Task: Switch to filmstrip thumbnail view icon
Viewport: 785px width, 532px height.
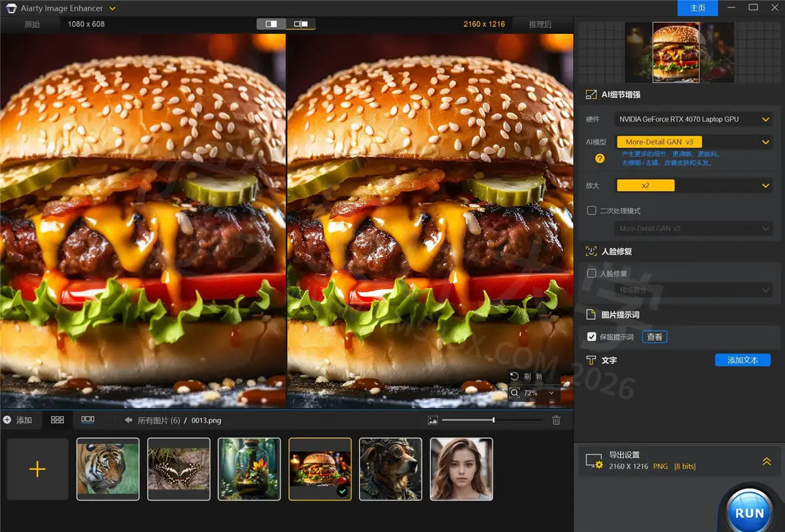Action: tap(88, 420)
